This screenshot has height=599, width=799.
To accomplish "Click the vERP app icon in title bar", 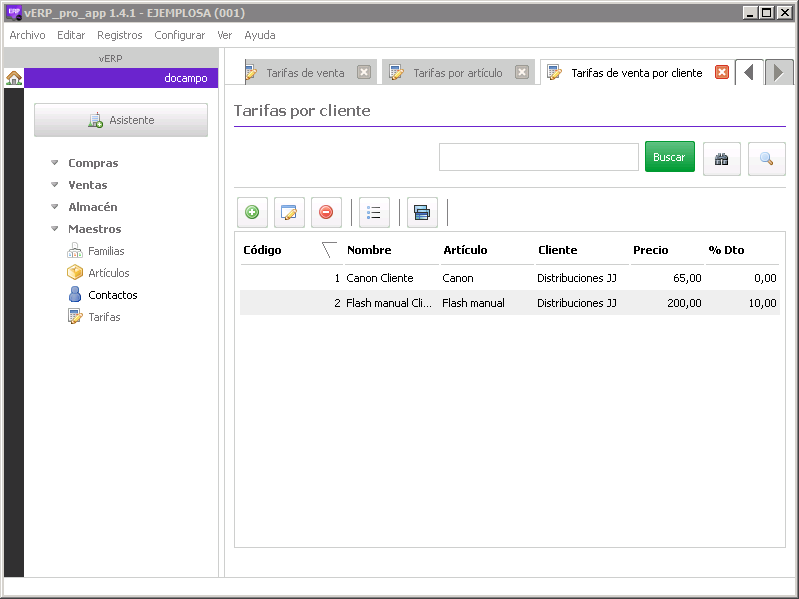I will pos(14,13).
